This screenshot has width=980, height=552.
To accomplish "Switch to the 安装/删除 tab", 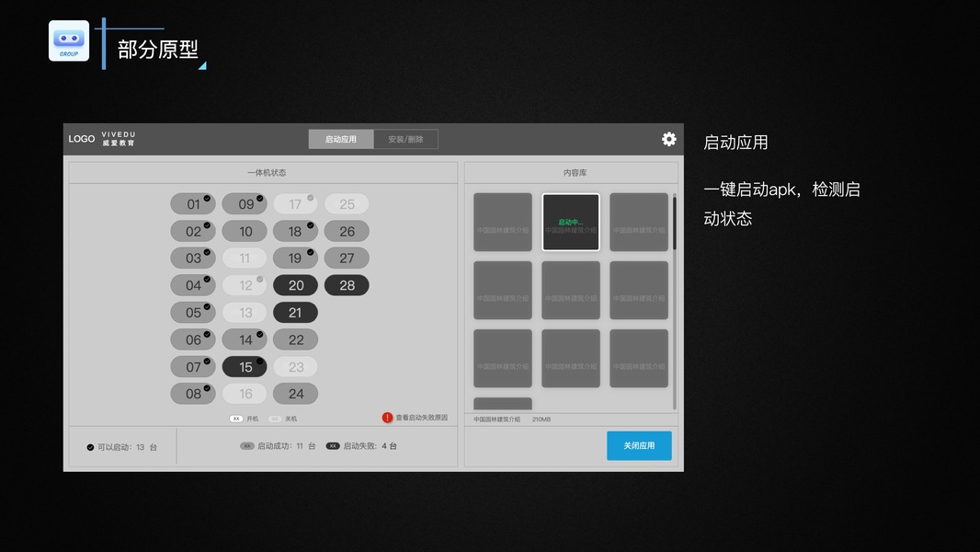I will (x=405, y=139).
